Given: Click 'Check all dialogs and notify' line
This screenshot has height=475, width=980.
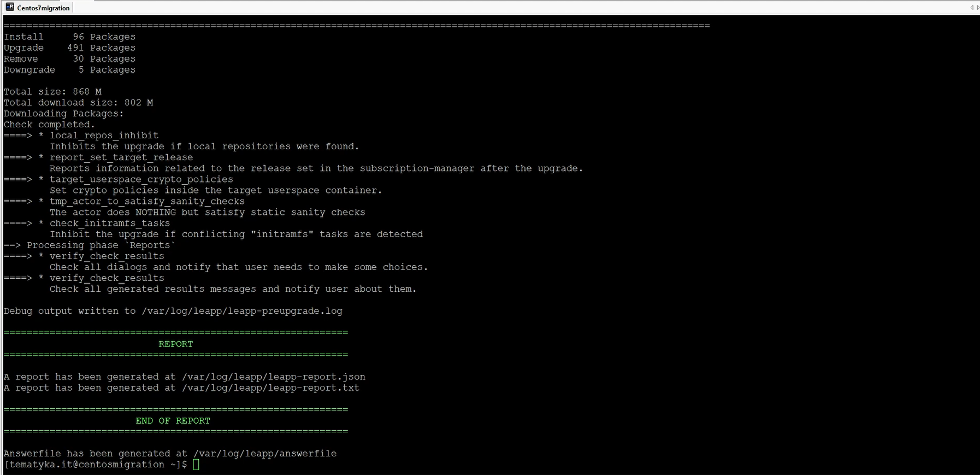Looking at the screenshot, I should coord(239,267).
